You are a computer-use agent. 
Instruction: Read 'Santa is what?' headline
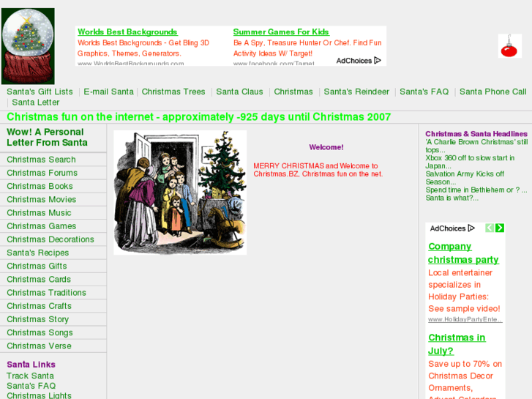coord(452,198)
